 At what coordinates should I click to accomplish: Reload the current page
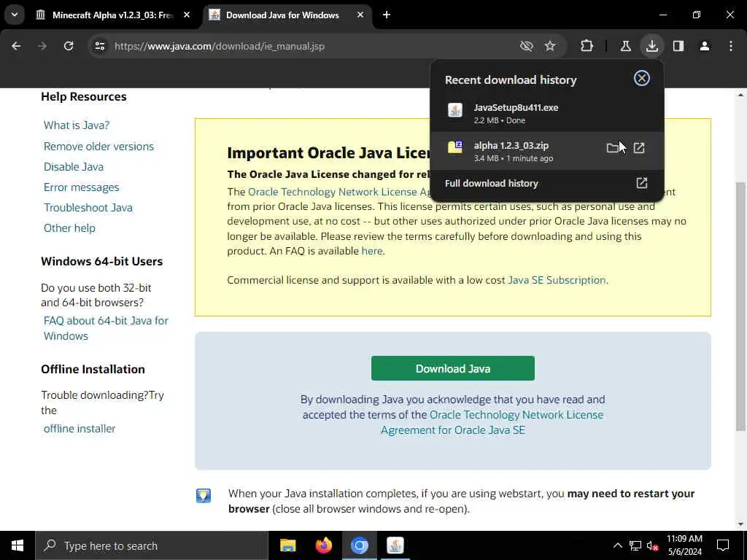click(69, 46)
